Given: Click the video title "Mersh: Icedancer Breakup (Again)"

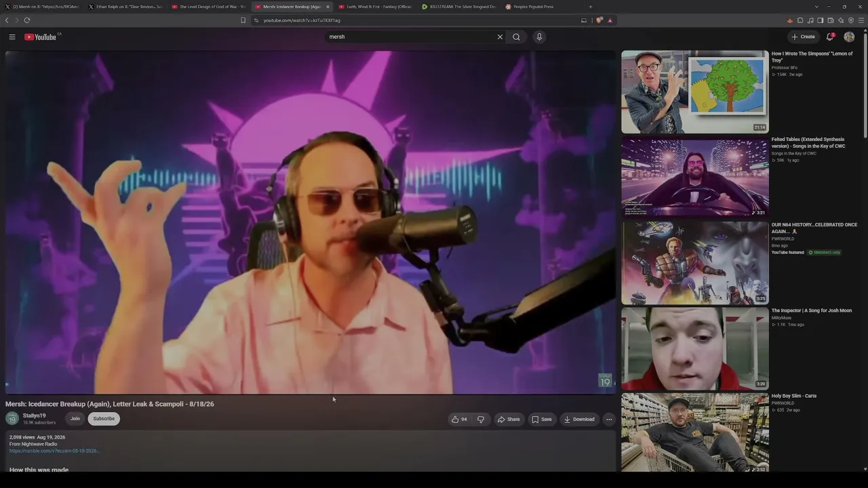Looking at the screenshot, I should click(110, 404).
